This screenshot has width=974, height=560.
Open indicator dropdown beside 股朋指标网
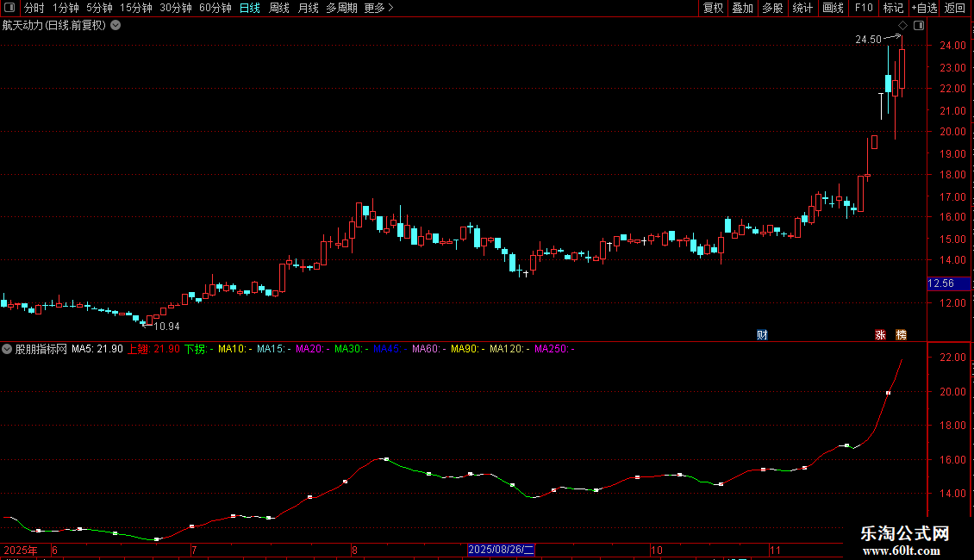point(7,349)
